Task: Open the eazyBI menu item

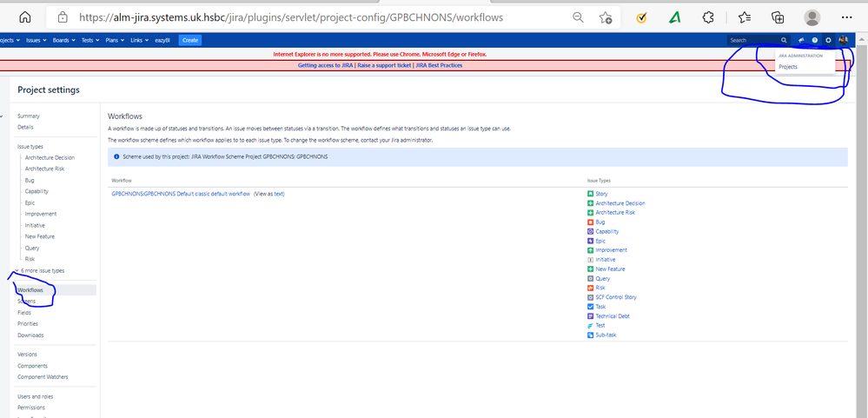Action: (x=162, y=41)
